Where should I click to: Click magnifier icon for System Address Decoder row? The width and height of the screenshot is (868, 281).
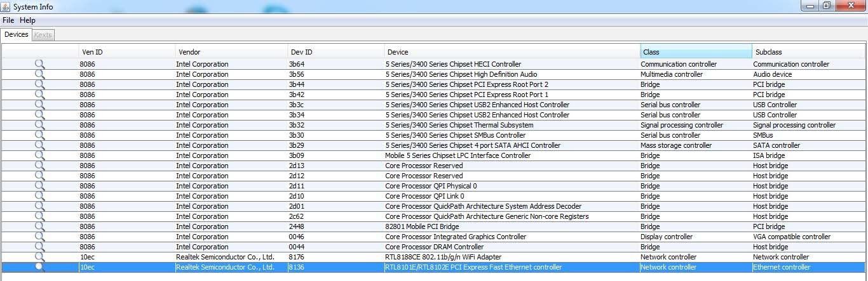40,206
